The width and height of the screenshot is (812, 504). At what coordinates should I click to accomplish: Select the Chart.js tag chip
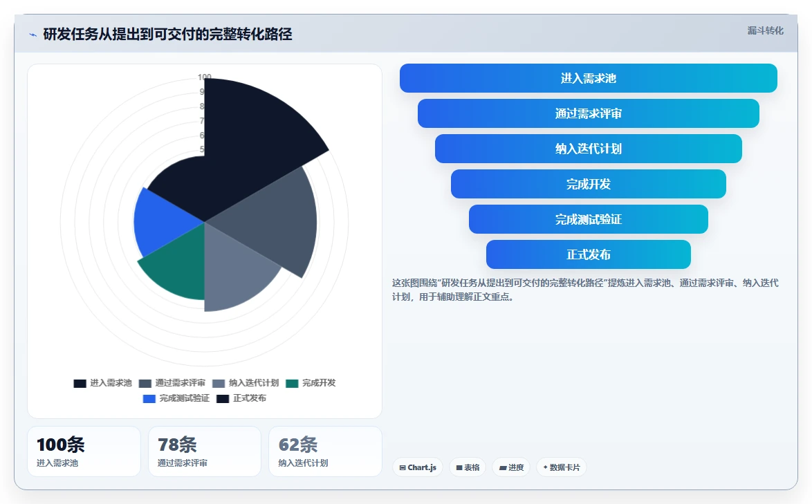tap(418, 467)
